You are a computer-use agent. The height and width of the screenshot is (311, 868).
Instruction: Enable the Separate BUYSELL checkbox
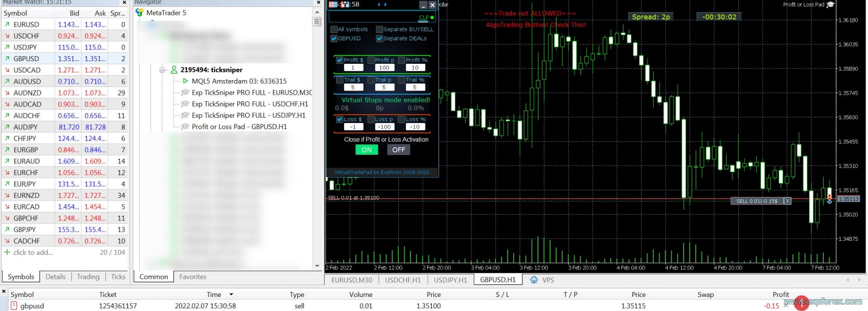pyautogui.click(x=380, y=29)
